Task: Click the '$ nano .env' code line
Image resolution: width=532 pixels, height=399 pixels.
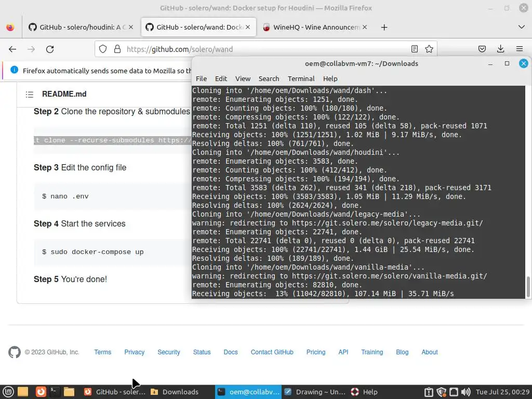Action: pyautogui.click(x=65, y=196)
